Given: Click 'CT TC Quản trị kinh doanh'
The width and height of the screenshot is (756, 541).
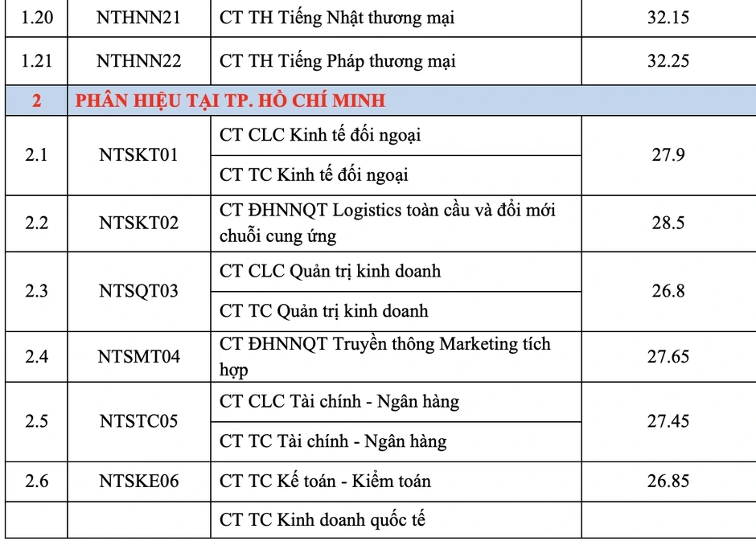Looking at the screenshot, I should [x=323, y=311].
